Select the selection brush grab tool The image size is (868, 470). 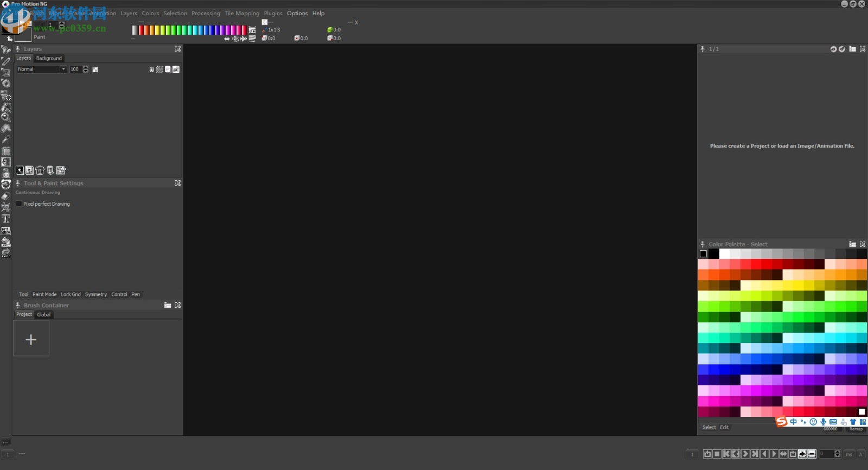6,95
